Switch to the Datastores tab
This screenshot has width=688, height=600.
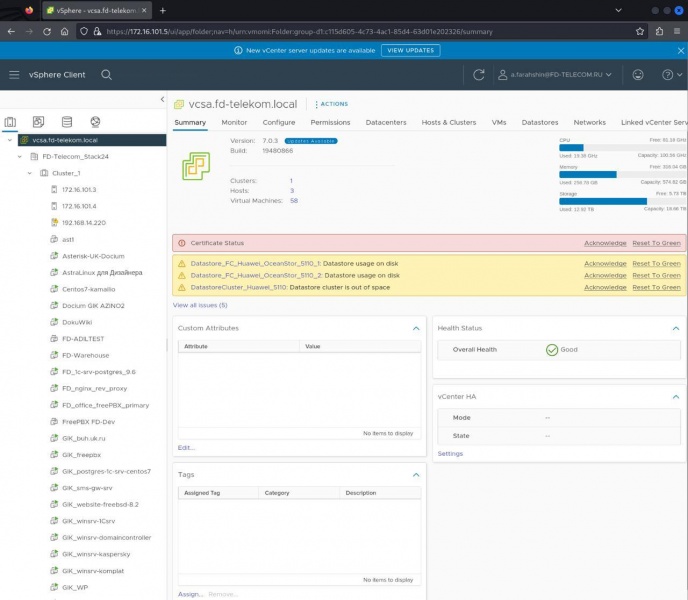click(x=540, y=122)
